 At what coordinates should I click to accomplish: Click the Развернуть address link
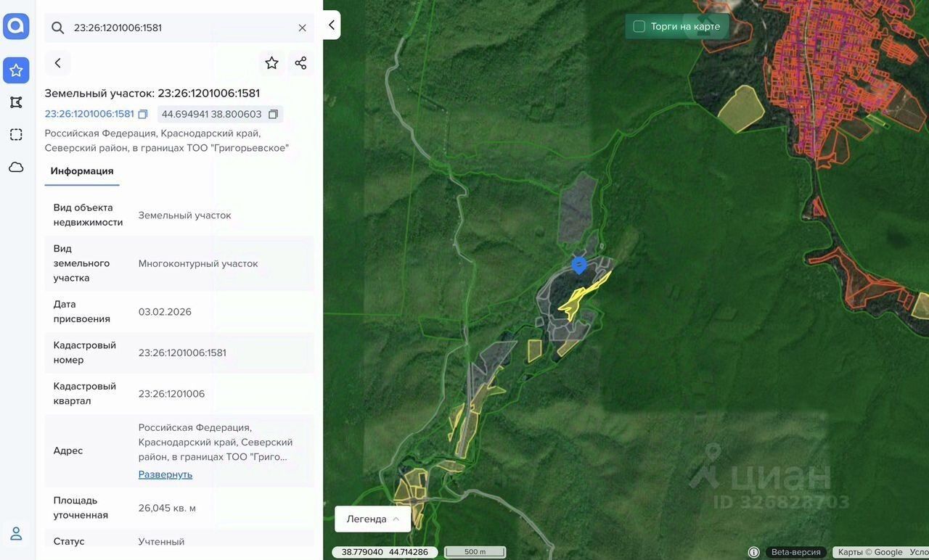[x=165, y=474]
